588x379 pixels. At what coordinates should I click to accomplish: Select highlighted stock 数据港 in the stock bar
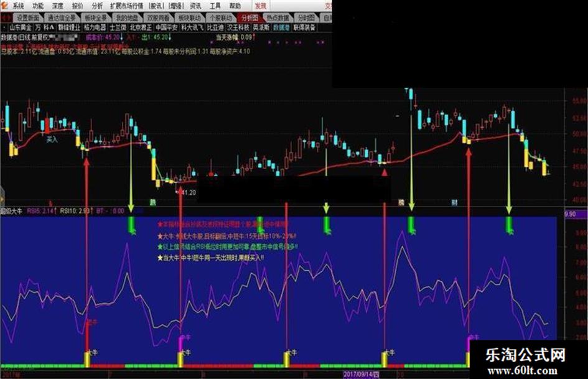pos(281,27)
